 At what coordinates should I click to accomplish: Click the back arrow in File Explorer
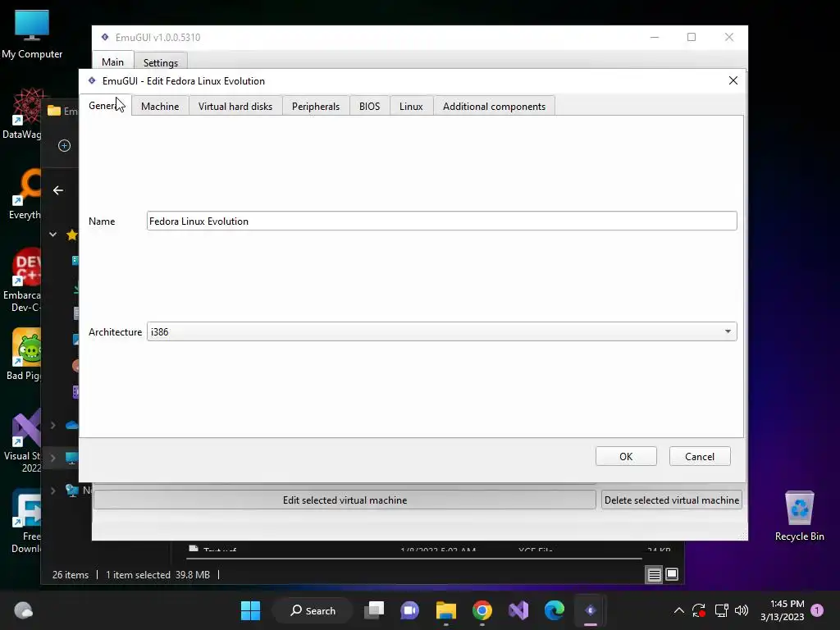[58, 190]
